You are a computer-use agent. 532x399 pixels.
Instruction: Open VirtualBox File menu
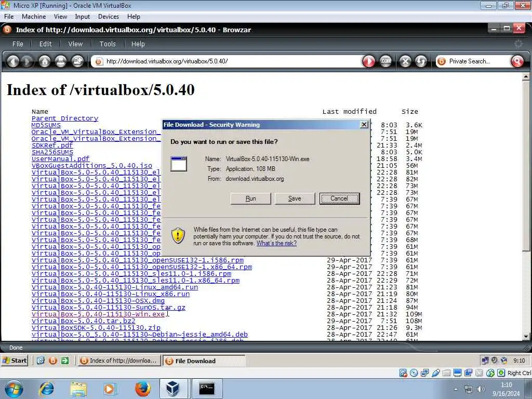click(9, 17)
